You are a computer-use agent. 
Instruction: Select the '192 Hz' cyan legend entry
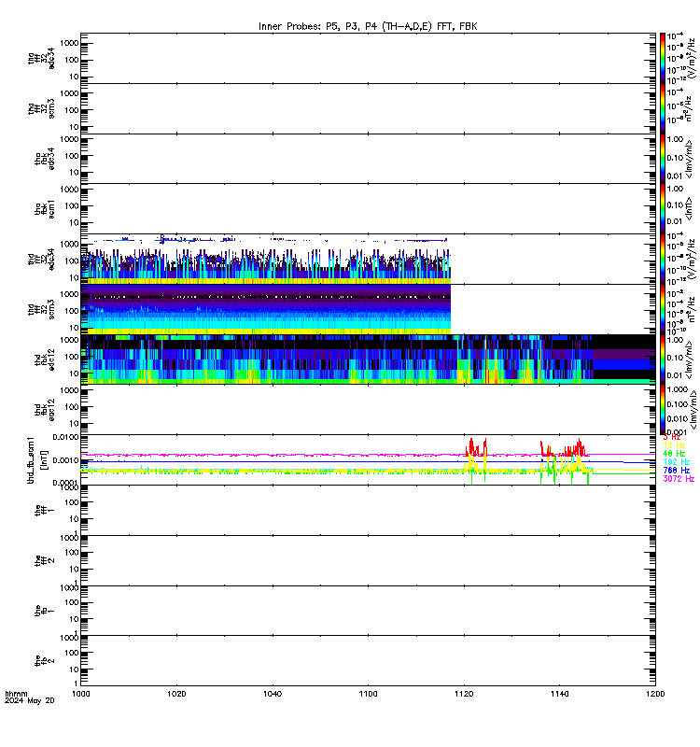676,461
